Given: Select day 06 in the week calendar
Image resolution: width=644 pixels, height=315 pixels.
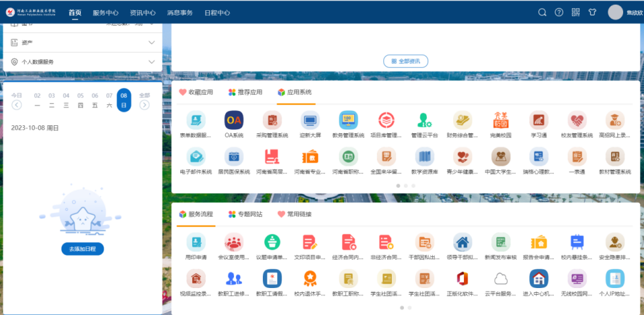Looking at the screenshot, I should click(x=95, y=100).
